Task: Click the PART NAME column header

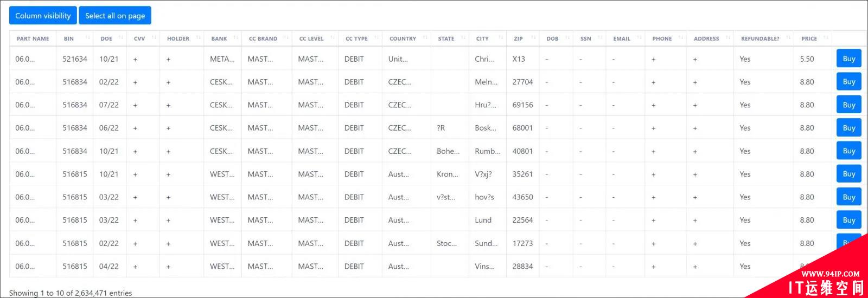Action: (33, 38)
